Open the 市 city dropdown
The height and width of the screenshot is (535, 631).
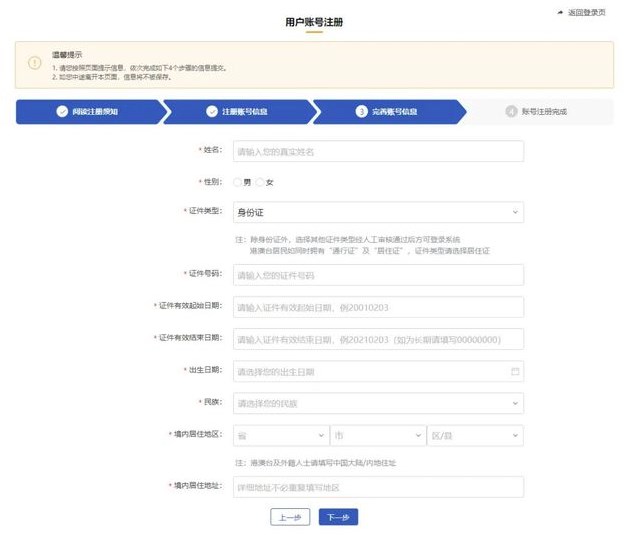[x=378, y=436]
